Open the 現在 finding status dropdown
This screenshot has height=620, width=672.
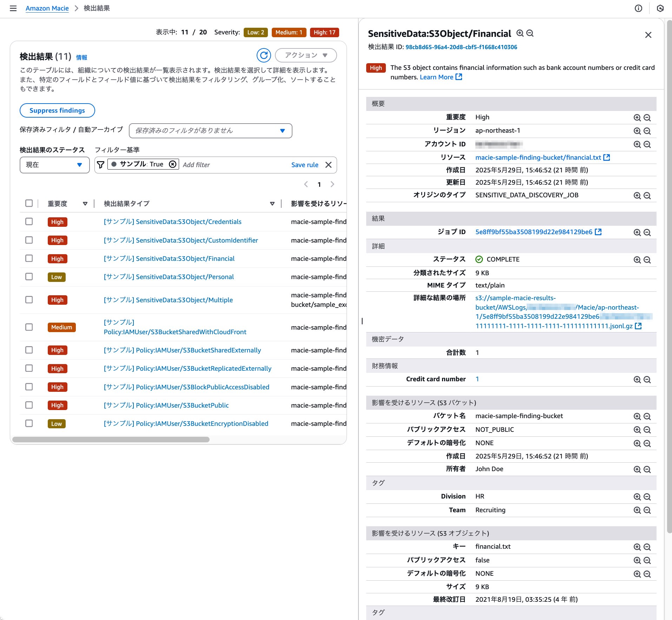pyautogui.click(x=54, y=165)
